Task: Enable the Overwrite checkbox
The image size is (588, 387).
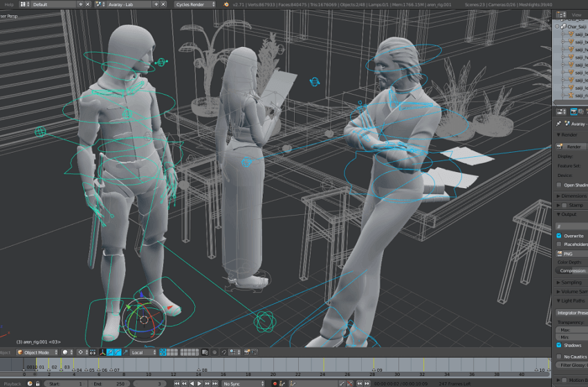Action: [559, 236]
